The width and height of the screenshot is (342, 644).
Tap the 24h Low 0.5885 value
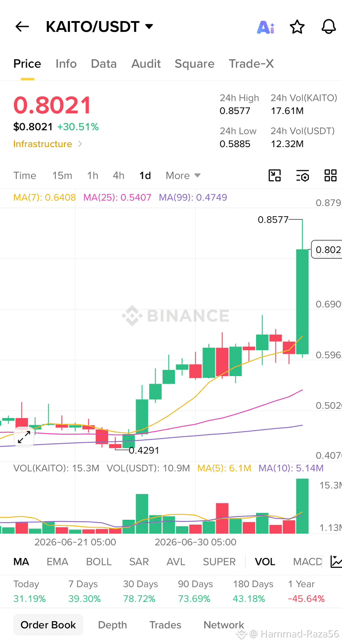click(x=235, y=144)
